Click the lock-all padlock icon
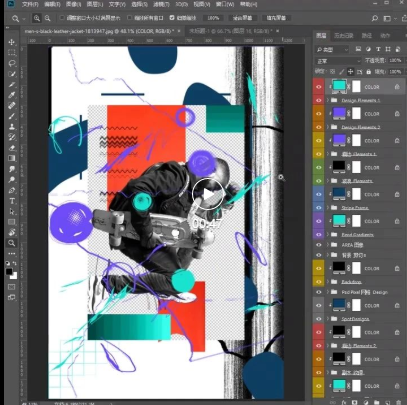This screenshot has height=405, width=407. pos(368,72)
